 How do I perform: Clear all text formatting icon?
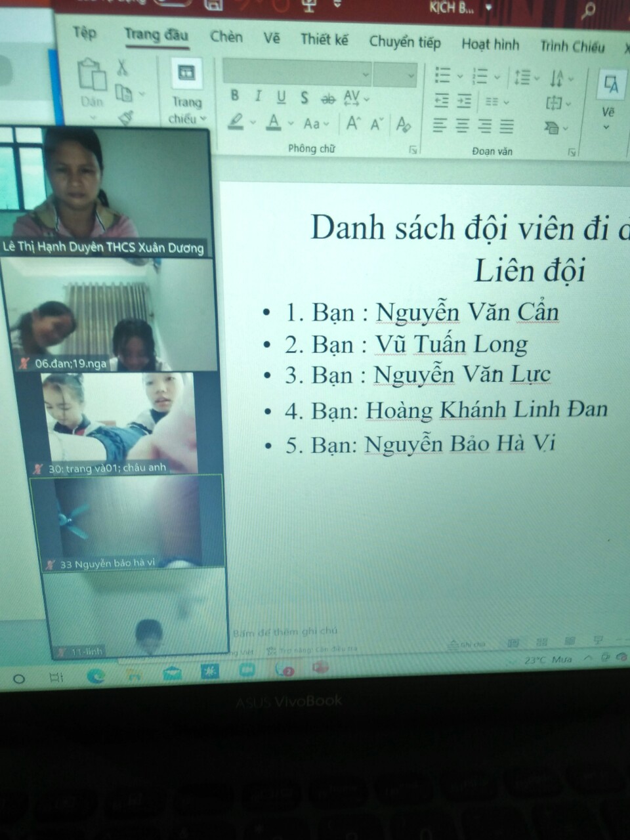pyautogui.click(x=403, y=124)
